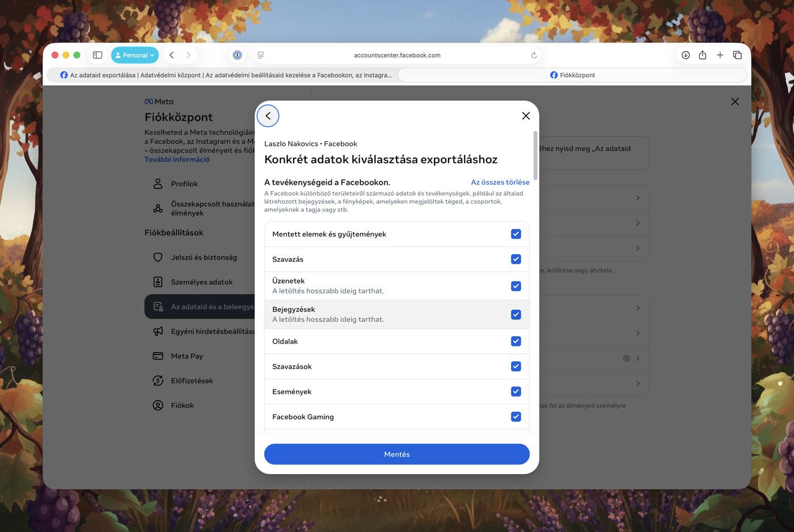The width and height of the screenshot is (794, 532).
Task: Select 'Az adataid és a beleegyezés' item
Action: [x=200, y=307]
